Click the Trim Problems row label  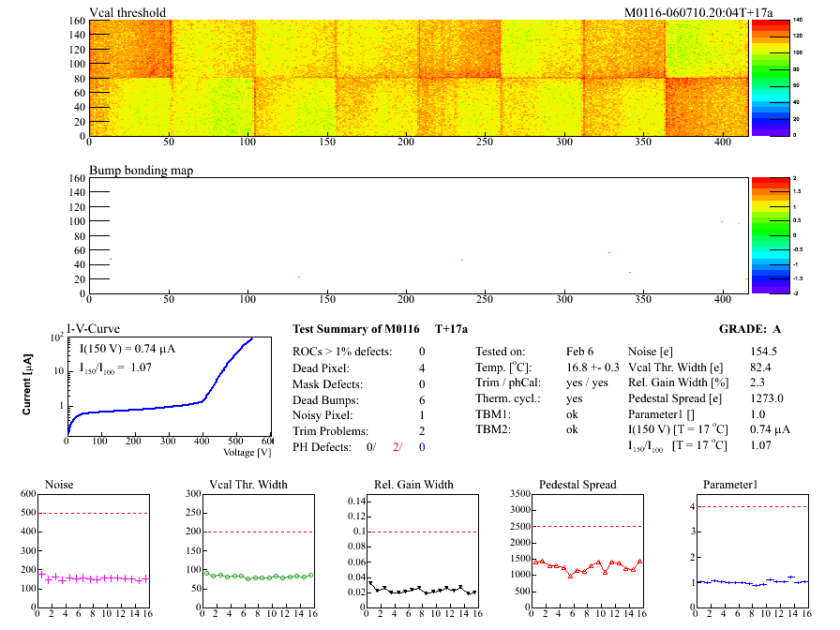pos(330,431)
